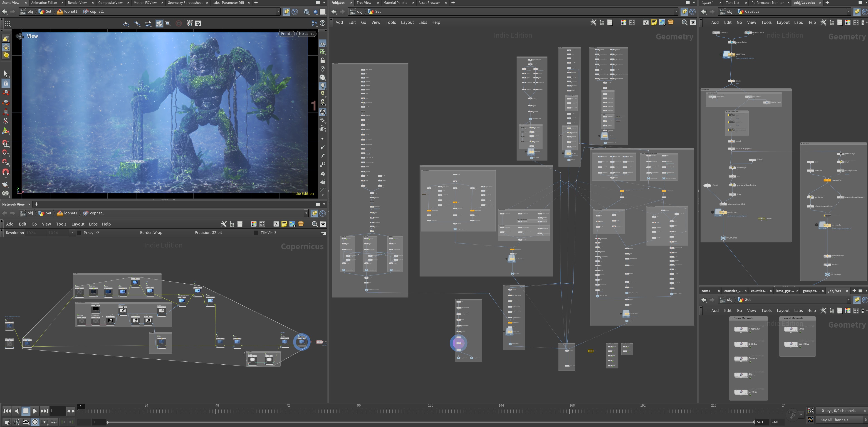Switch to the Performance Monitor tab
This screenshot has height=427, width=868.
(767, 3)
